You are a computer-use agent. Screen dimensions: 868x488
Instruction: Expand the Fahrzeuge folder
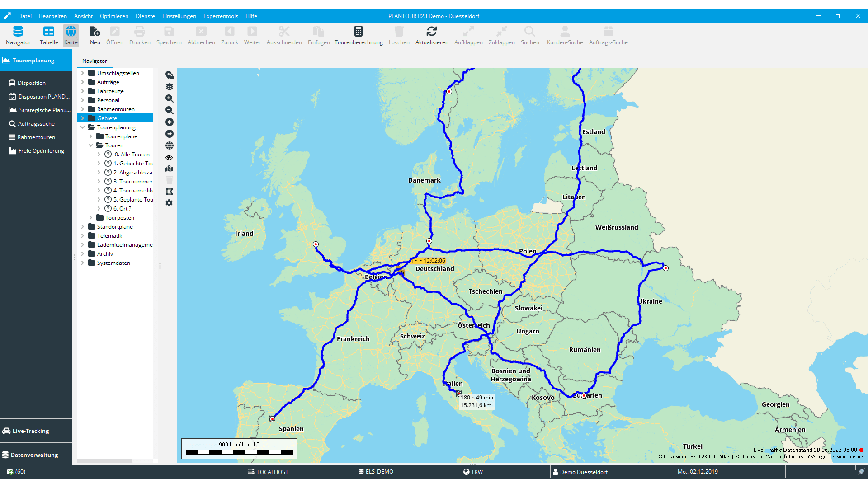(x=83, y=91)
